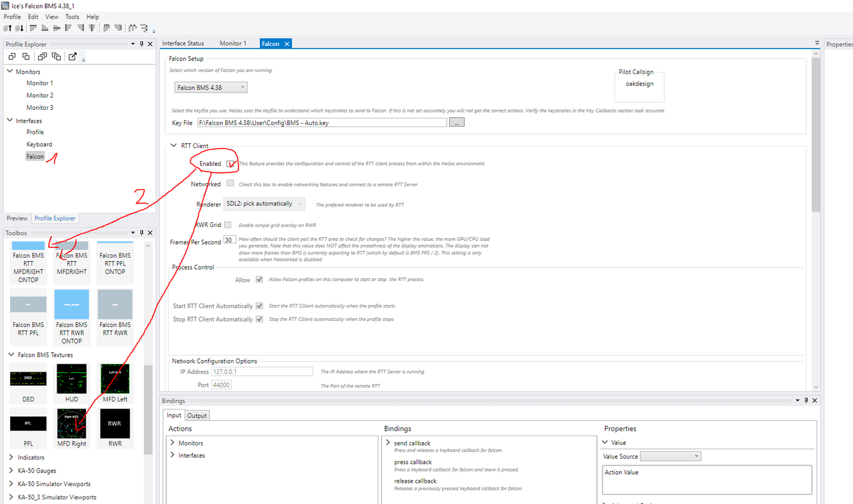
Task: Click the bring forward toolbar icon
Action: (8, 28)
